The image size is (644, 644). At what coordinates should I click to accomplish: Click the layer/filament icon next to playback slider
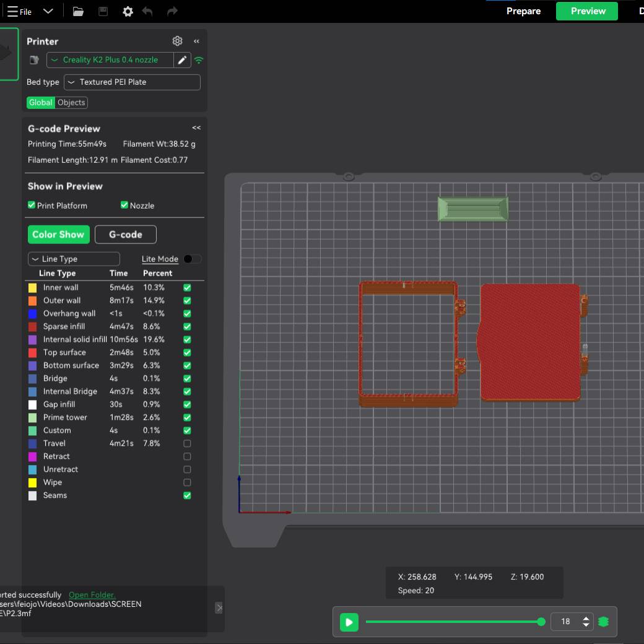(x=603, y=621)
